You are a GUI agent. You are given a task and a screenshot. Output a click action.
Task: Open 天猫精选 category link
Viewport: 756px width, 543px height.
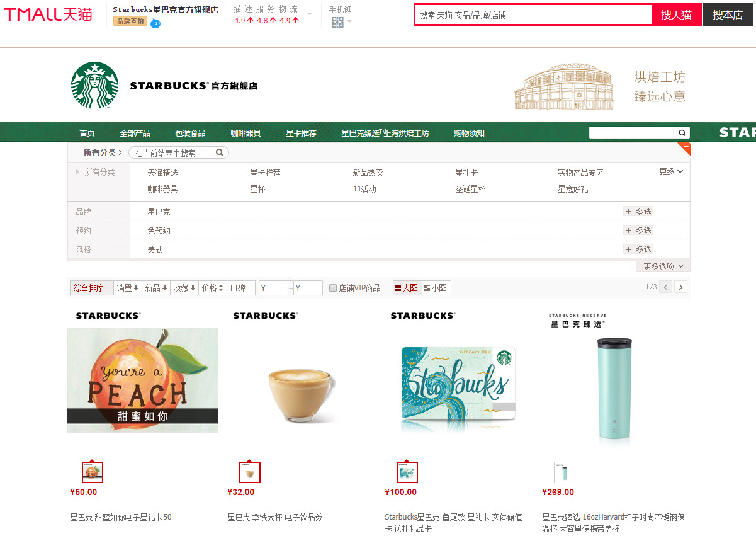[x=163, y=173]
